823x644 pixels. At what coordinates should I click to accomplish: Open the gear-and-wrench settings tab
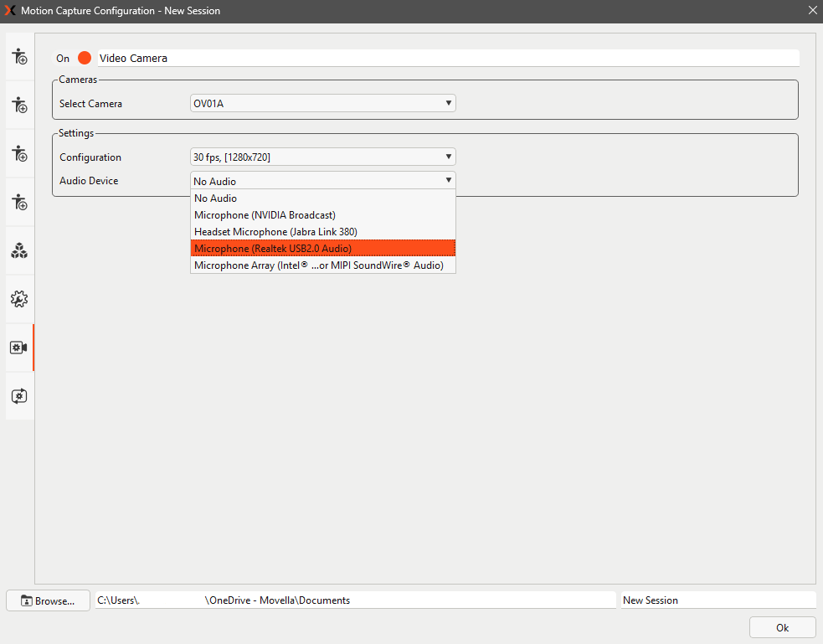point(19,299)
